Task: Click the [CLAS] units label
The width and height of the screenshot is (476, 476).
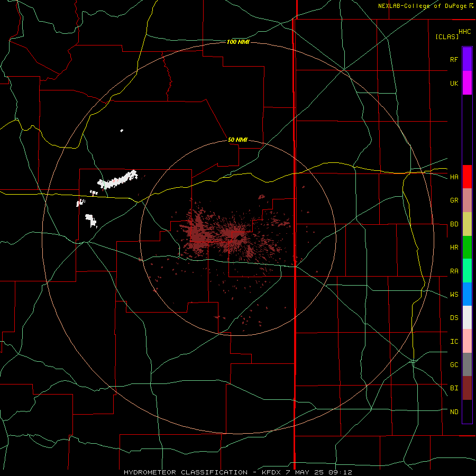Action: pyautogui.click(x=447, y=36)
